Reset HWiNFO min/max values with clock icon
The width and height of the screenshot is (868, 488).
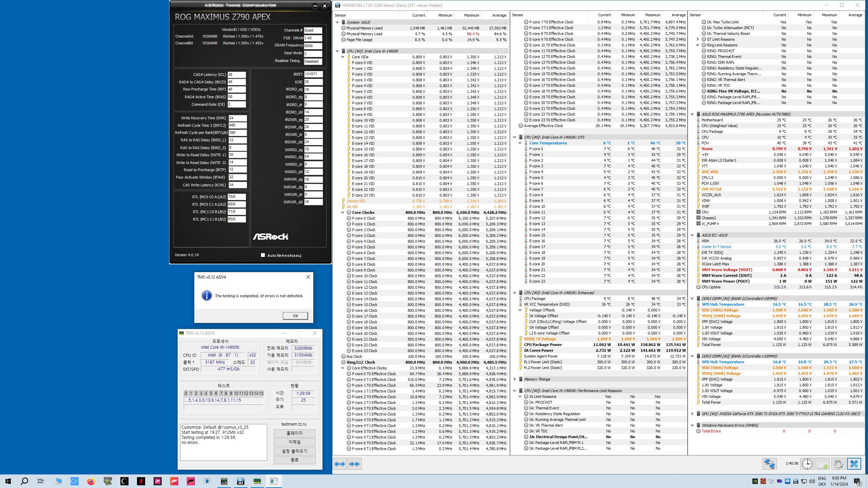tap(807, 464)
